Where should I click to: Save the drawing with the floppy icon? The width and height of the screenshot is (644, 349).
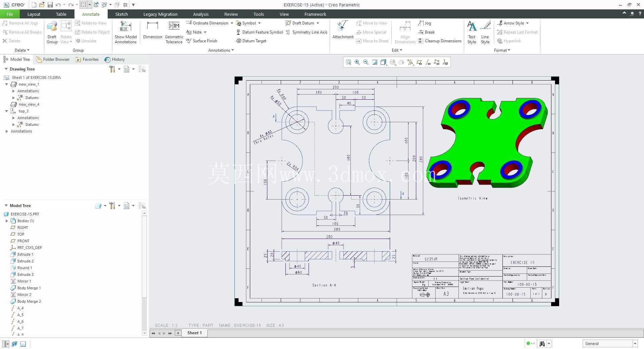(x=50, y=5)
